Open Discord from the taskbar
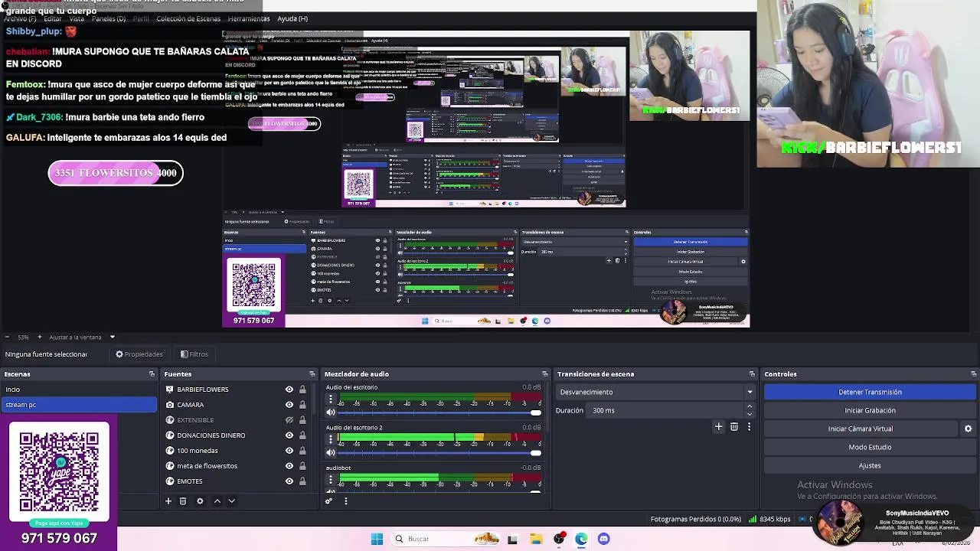980x551 pixels. click(603, 539)
